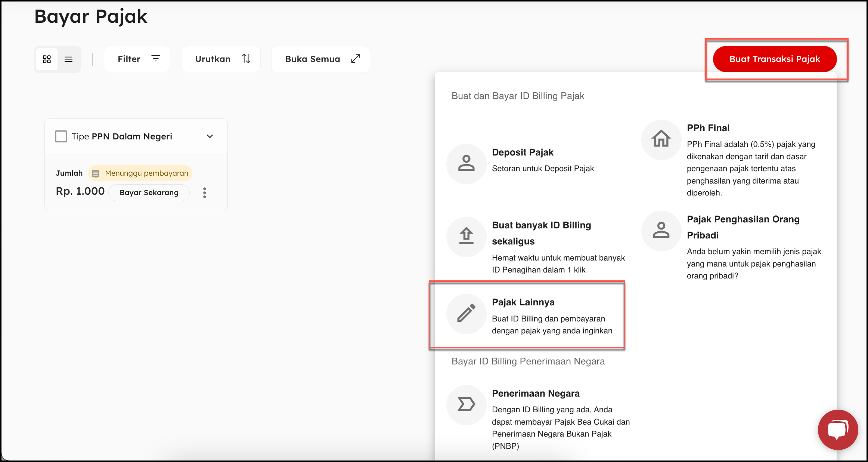
Task: Open the live chat bubble
Action: [838, 429]
